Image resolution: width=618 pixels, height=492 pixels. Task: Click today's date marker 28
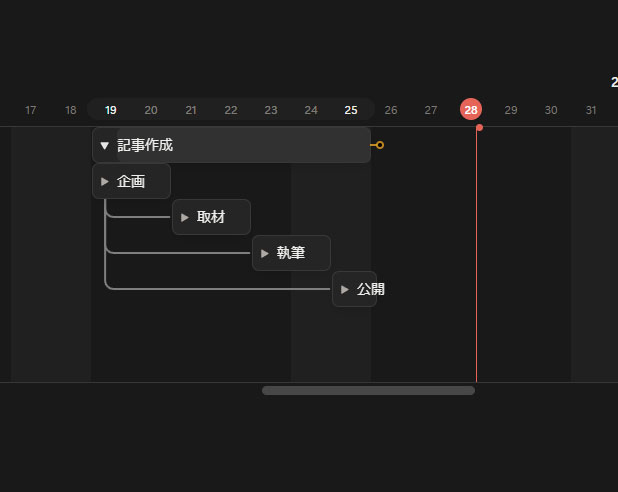(x=471, y=110)
